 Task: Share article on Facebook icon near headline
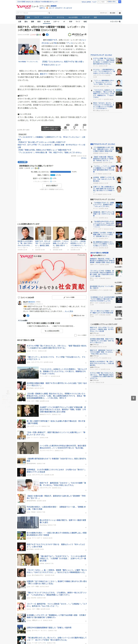tap(47, 35)
